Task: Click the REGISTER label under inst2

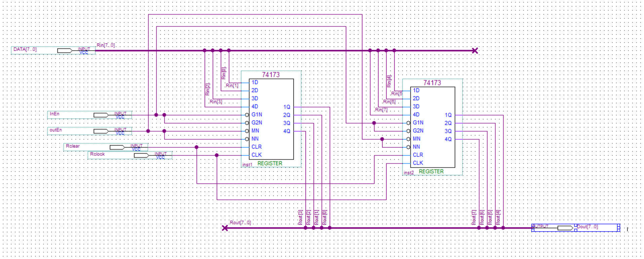Action: (x=431, y=171)
